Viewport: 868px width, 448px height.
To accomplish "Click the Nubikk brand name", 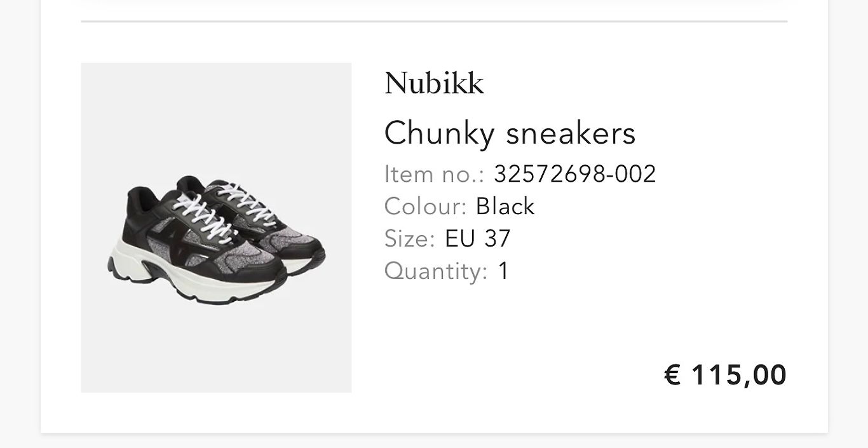I will tap(434, 83).
